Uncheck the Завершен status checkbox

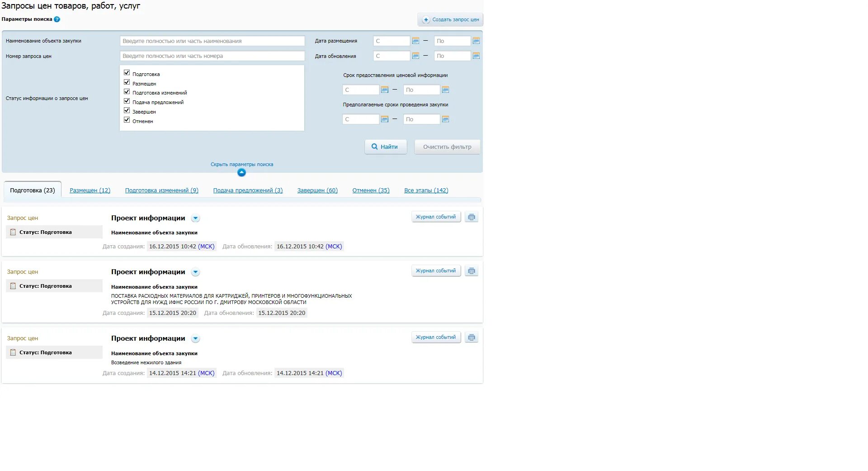click(x=127, y=110)
